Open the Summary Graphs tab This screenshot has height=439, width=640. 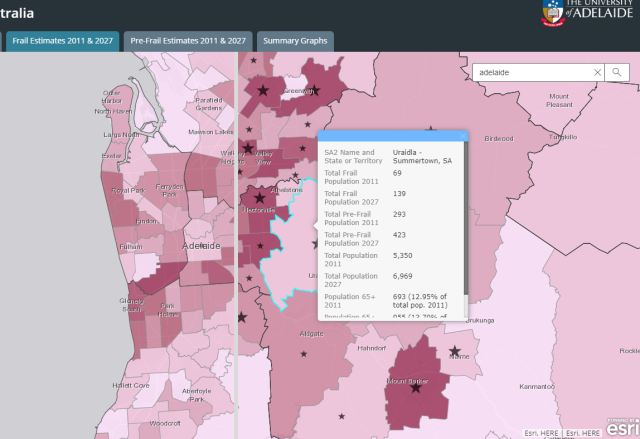tap(295, 41)
